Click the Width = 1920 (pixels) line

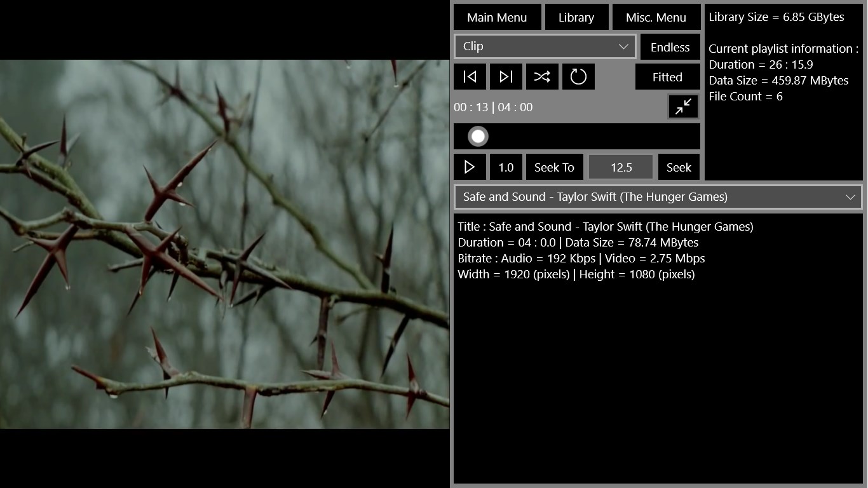click(x=576, y=274)
